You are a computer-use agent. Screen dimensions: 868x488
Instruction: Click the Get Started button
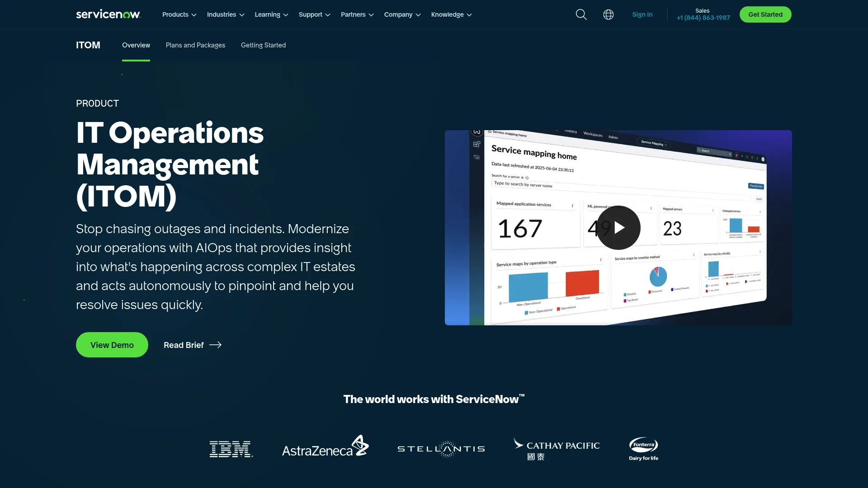(x=765, y=14)
